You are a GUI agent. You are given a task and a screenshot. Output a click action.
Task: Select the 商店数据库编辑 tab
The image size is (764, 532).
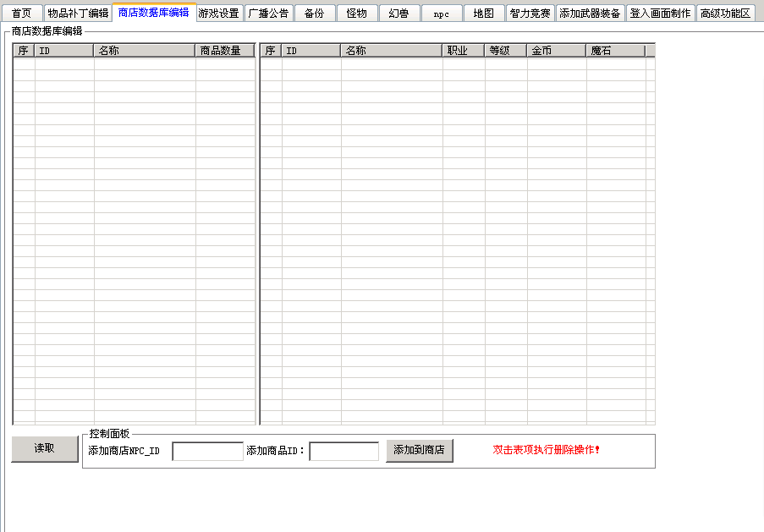point(154,12)
